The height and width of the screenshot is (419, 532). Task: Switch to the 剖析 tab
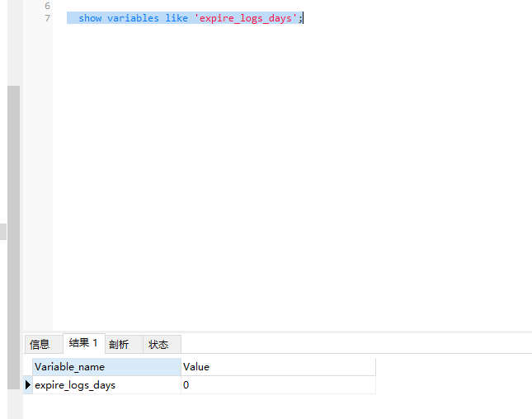[x=124, y=345]
